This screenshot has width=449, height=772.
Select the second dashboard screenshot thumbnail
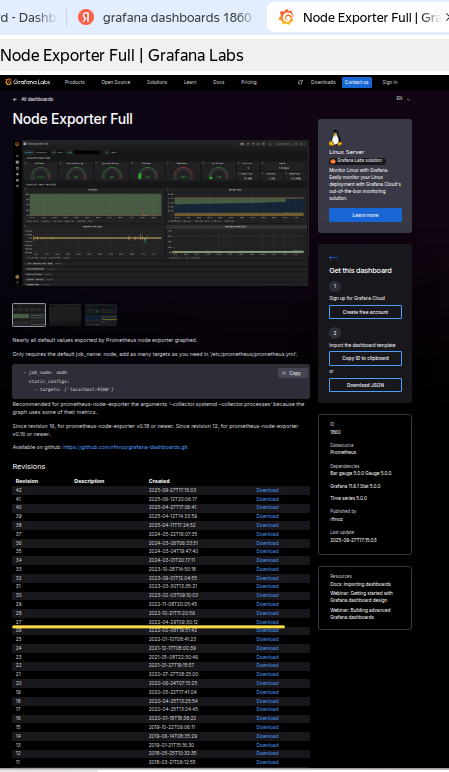coord(65,315)
